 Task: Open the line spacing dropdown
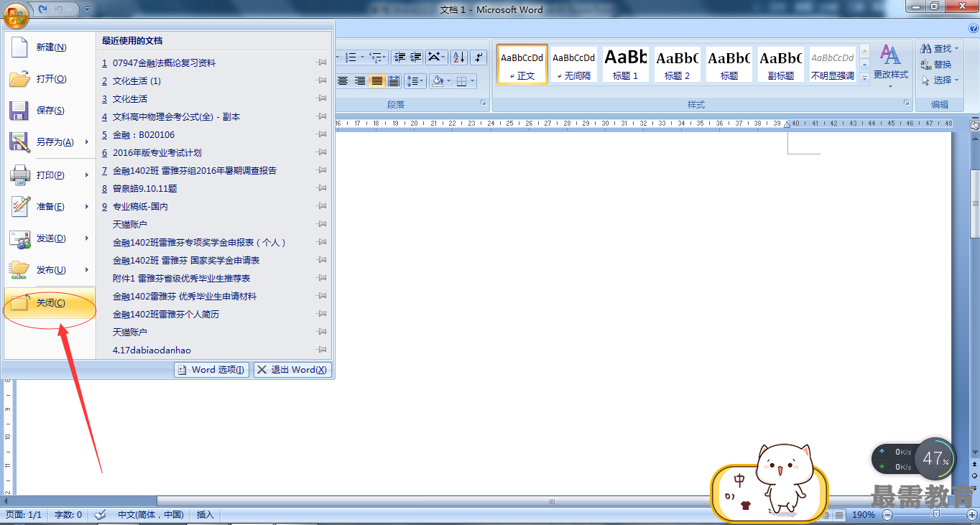pyautogui.click(x=415, y=80)
